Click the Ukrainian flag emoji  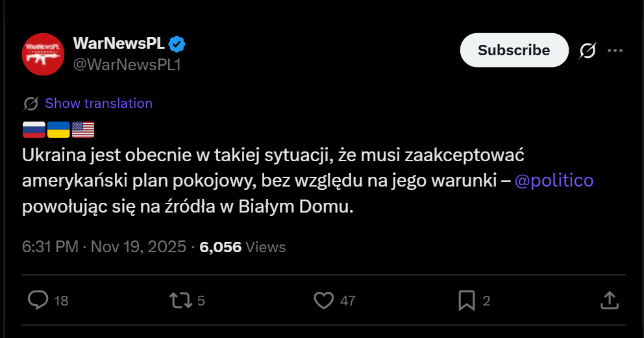[x=58, y=129]
